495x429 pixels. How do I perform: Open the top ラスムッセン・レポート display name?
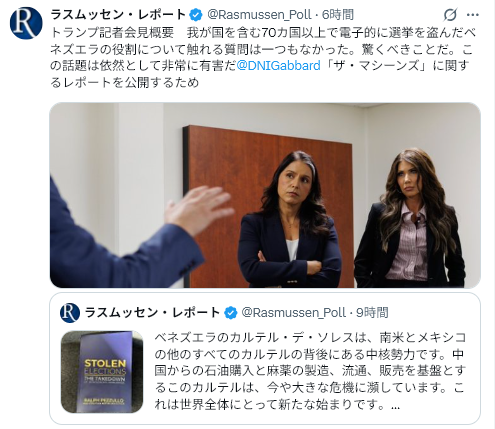coord(118,15)
